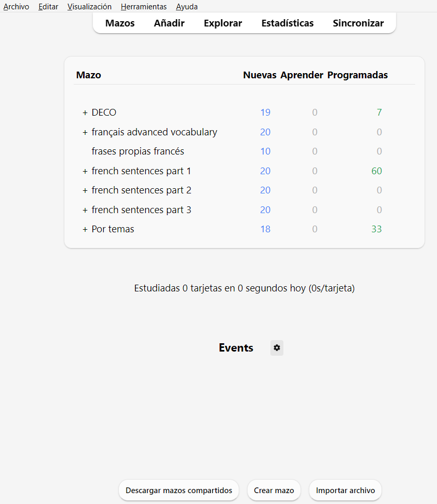The height and width of the screenshot is (504, 437).
Task: Open the Archivo menu
Action: (16, 6)
